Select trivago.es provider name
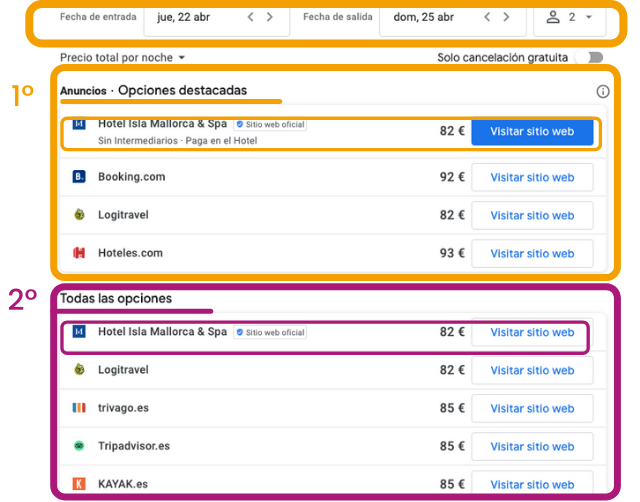 pos(123,408)
